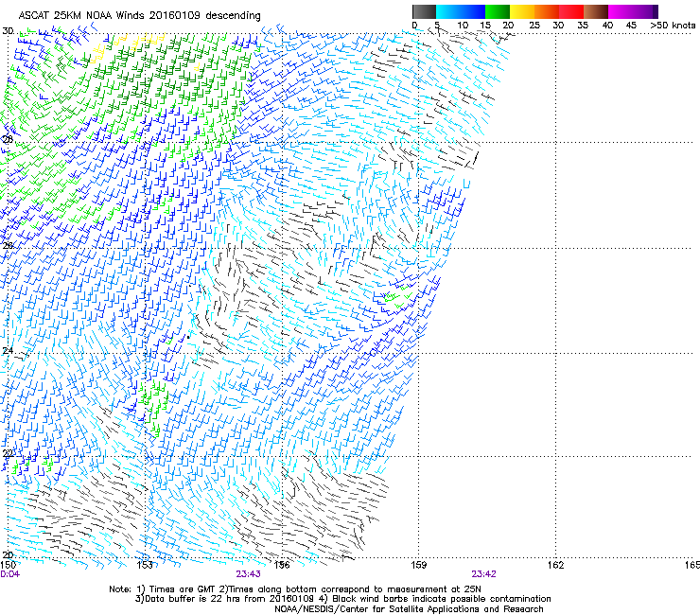Click the note line starting "Note: 1) Times are GMT"
This screenshot has width=700, height=615.
click(x=295, y=589)
